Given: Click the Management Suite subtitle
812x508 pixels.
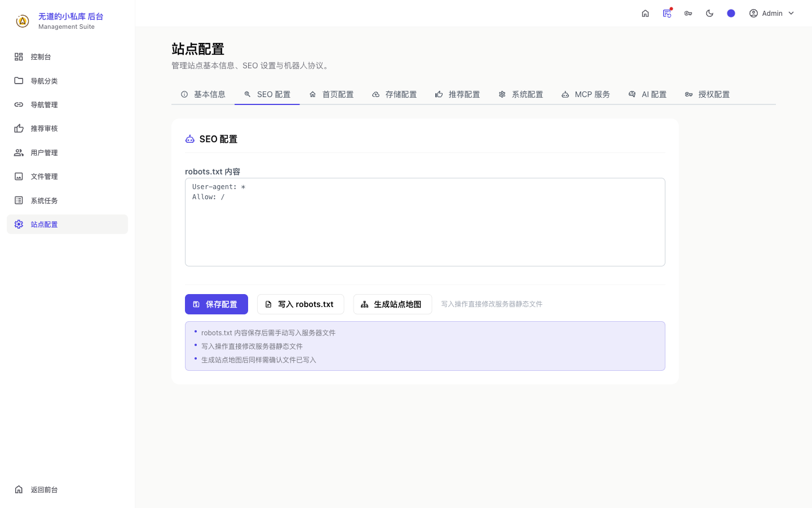Looking at the screenshot, I should (x=67, y=27).
